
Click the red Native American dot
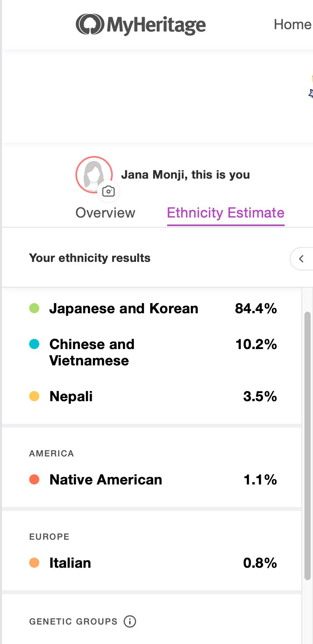pyautogui.click(x=34, y=479)
